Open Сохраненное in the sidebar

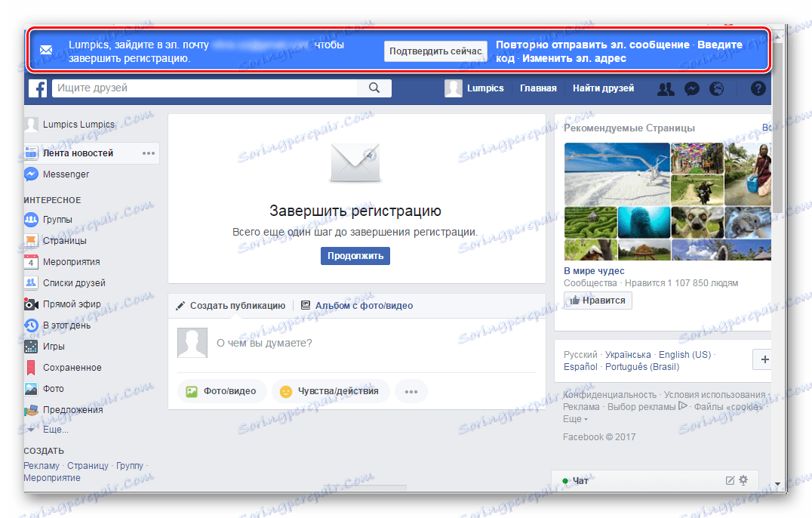63,368
